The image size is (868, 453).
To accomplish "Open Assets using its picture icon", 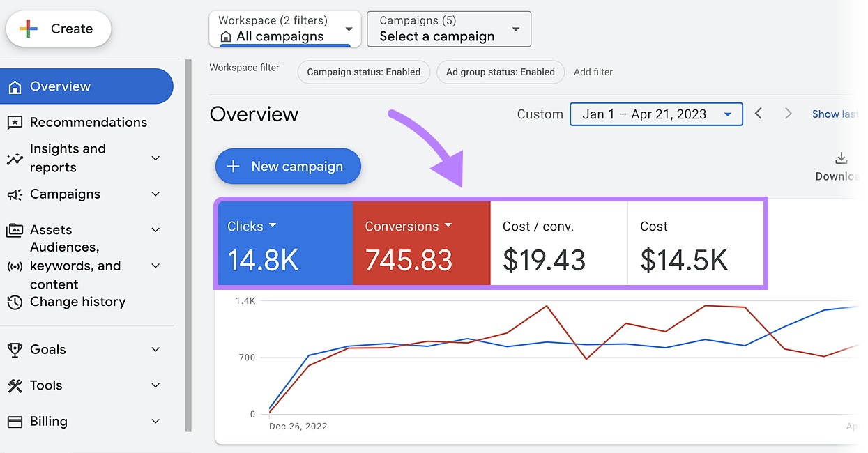I will (x=16, y=229).
